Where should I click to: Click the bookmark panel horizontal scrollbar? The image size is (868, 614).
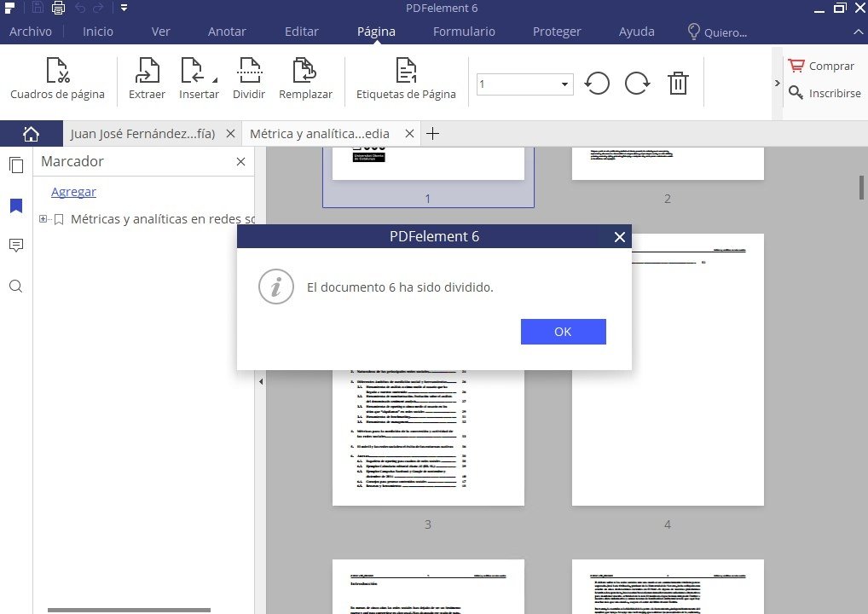(129, 610)
